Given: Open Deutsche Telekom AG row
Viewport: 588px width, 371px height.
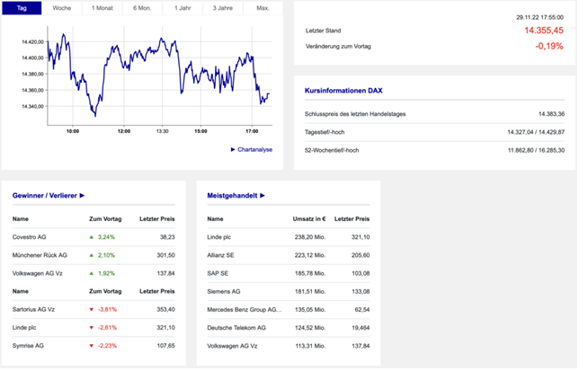Looking at the screenshot, I should (236, 327).
